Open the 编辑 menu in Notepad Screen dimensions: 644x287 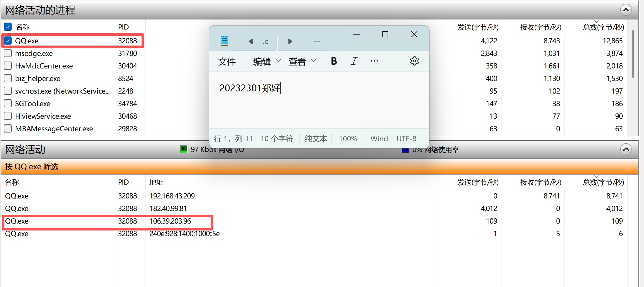[267, 61]
